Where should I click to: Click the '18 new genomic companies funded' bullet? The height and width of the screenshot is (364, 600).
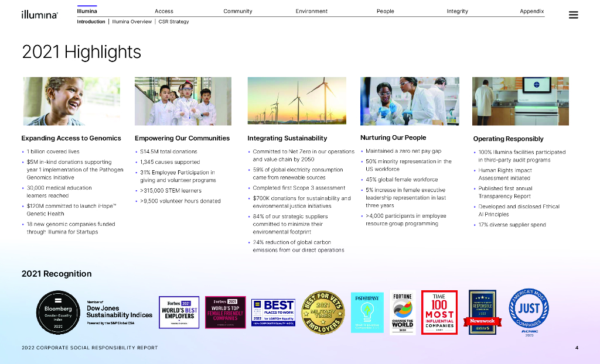(x=71, y=228)
